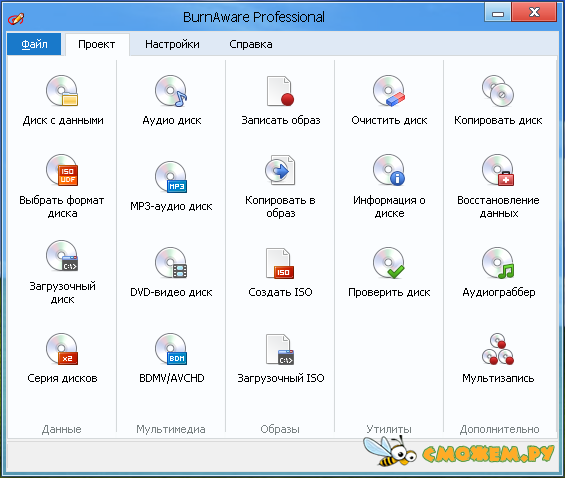Open Аудиограббер green note icon
The image size is (565, 478).
(498, 263)
